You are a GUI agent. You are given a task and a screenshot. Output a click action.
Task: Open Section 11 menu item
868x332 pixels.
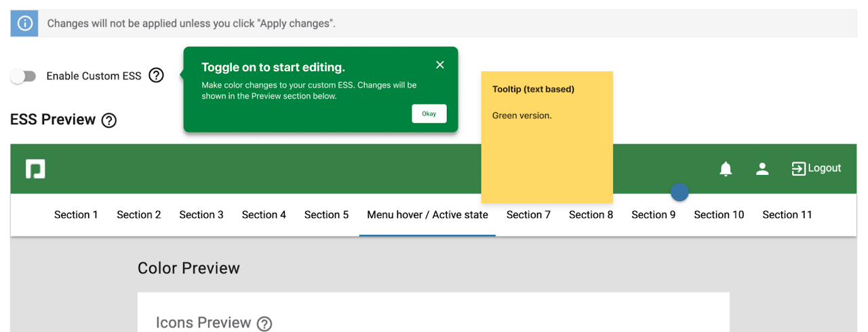pos(787,215)
